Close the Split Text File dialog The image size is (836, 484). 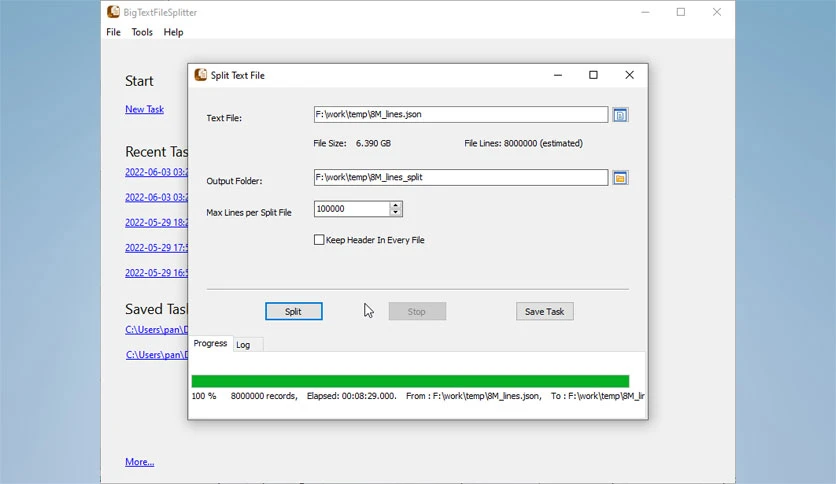[629, 75]
